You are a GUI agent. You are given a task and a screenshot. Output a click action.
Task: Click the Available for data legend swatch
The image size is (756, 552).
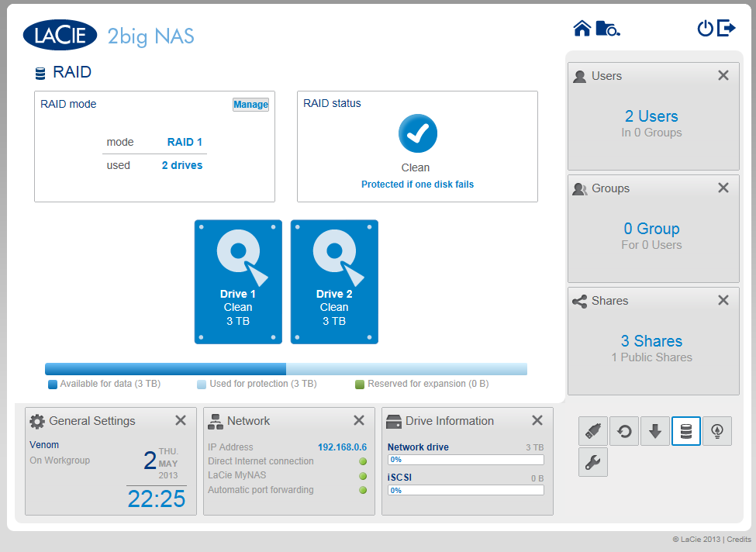(53, 385)
